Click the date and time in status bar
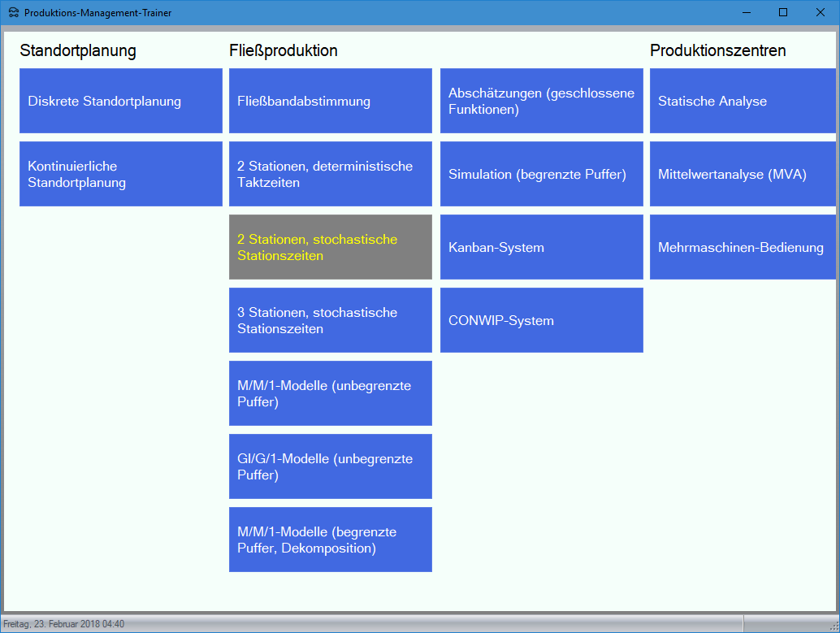 coord(64,624)
